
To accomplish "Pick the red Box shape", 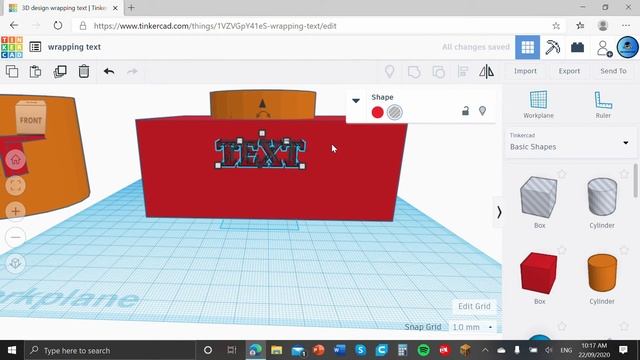I will click(539, 273).
